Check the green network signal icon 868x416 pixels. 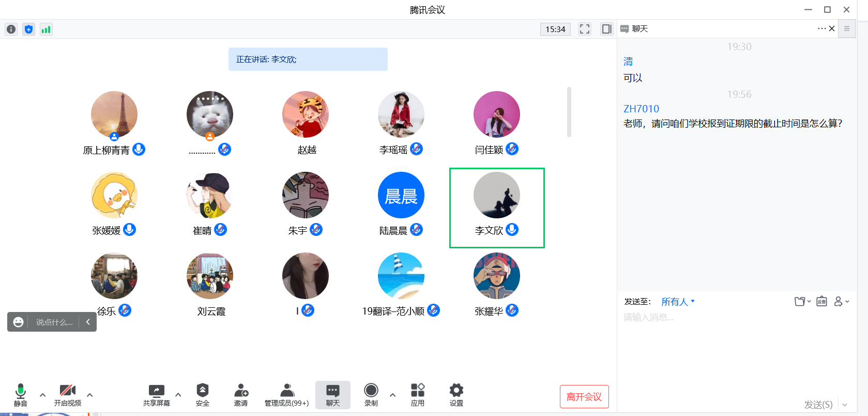click(46, 29)
